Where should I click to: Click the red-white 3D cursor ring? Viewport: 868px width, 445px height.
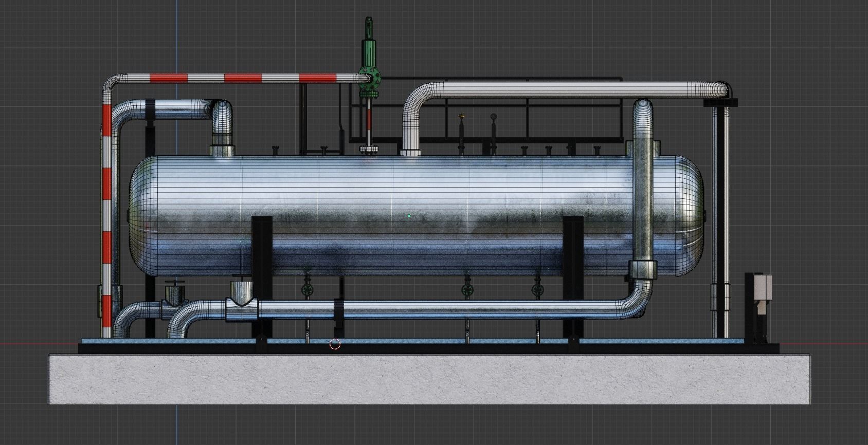(x=335, y=344)
